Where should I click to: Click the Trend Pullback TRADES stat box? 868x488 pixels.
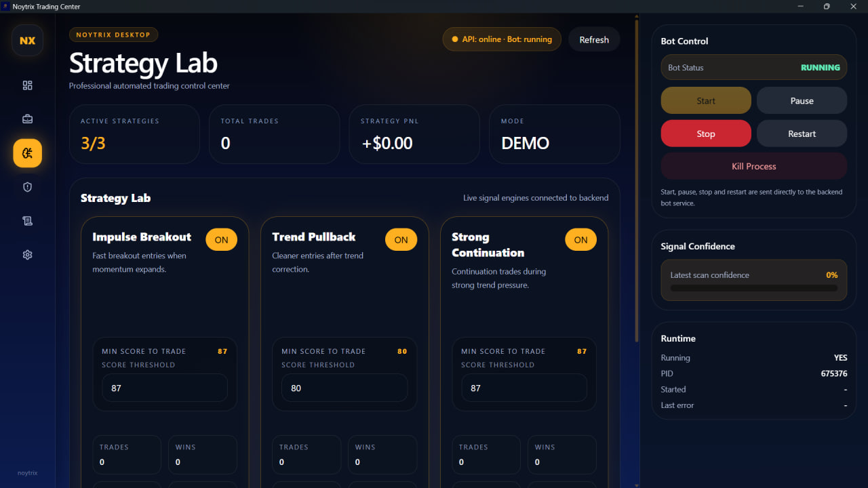(x=307, y=455)
